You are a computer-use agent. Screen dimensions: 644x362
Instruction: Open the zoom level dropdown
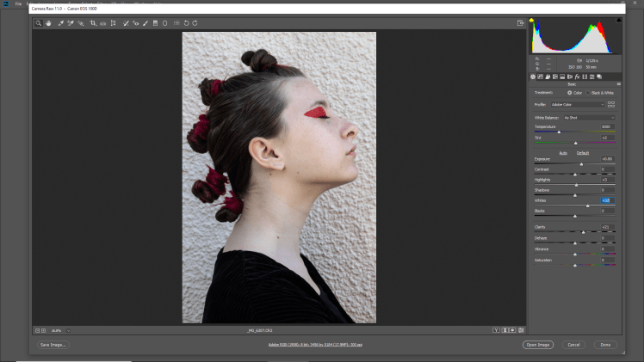68,330
